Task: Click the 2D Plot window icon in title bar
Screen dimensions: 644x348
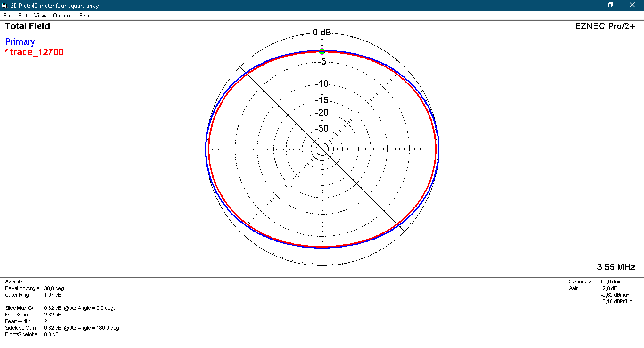Action: tap(5, 5)
